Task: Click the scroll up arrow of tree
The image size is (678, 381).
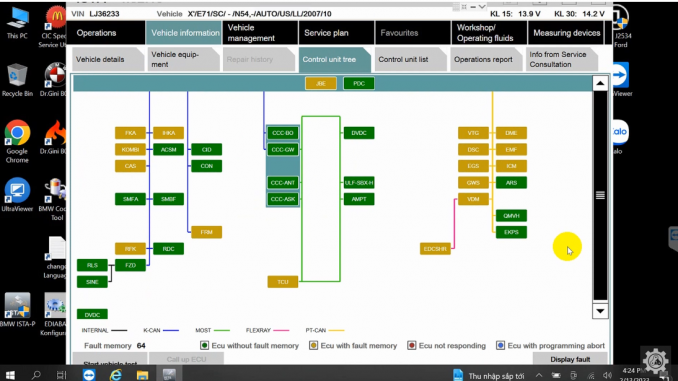Action: click(600, 83)
